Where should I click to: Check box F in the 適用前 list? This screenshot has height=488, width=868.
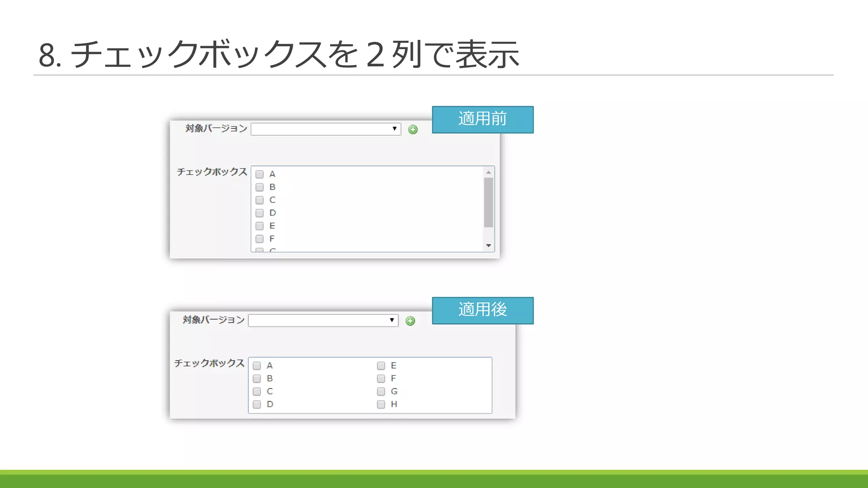[260, 239]
